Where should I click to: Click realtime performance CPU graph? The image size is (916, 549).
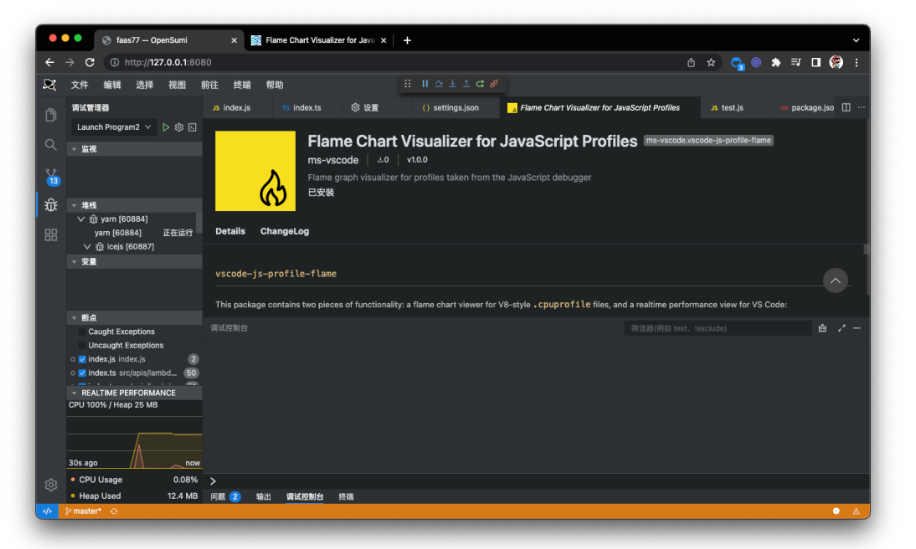click(134, 442)
